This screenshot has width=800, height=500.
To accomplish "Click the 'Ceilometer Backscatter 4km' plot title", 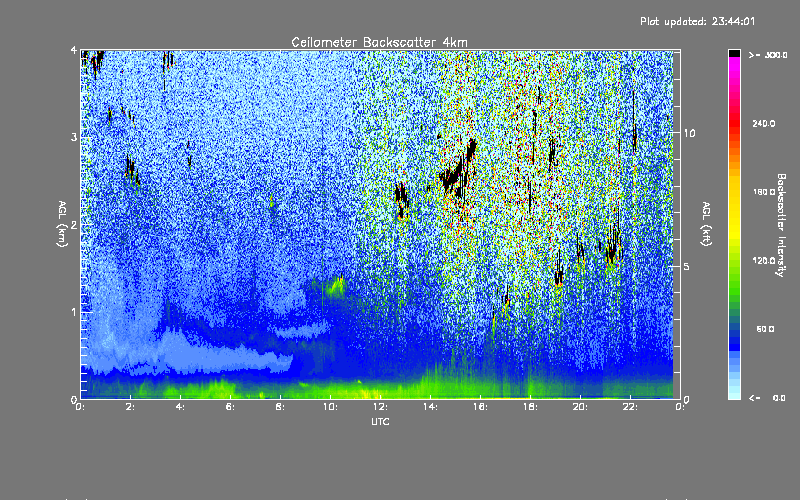I will point(379,42).
